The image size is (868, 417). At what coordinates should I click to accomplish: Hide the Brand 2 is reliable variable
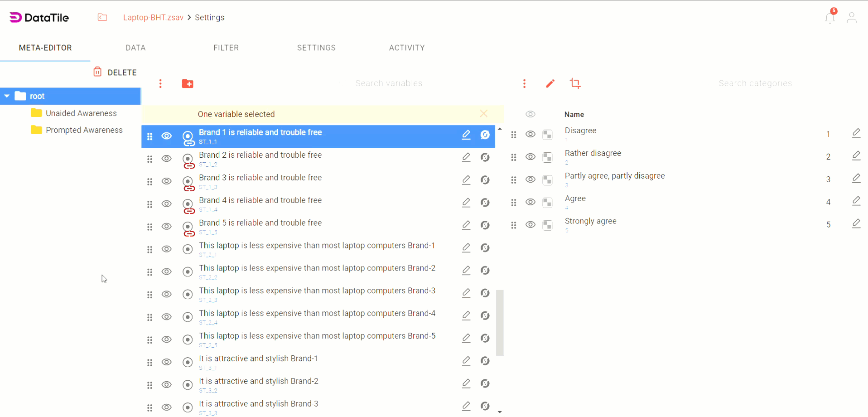point(167,159)
